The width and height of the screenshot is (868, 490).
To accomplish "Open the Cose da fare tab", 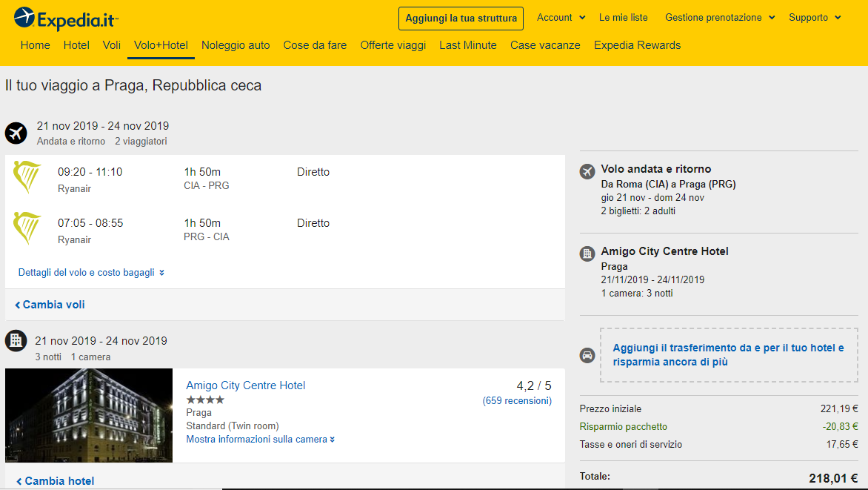I will [x=315, y=45].
